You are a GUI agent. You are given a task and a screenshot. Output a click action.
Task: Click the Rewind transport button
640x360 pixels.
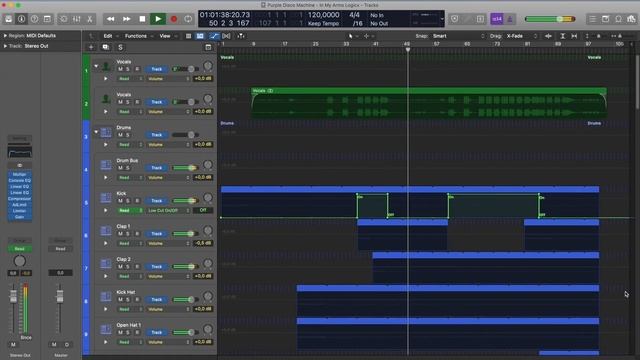[111, 19]
